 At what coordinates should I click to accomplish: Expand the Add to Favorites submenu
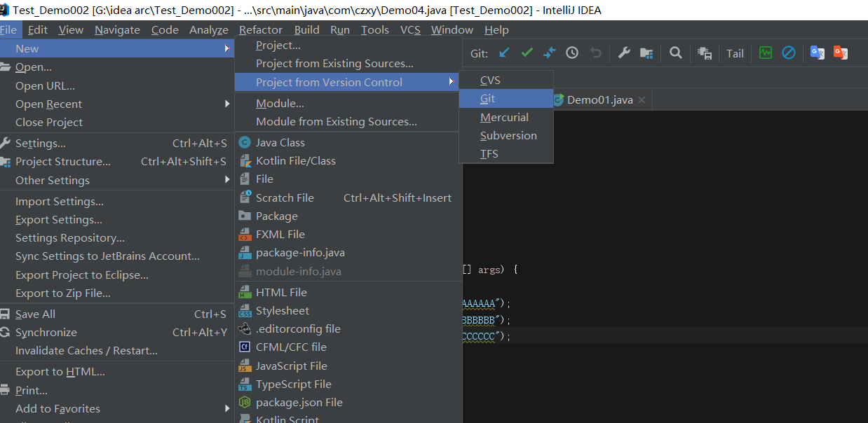pos(116,408)
